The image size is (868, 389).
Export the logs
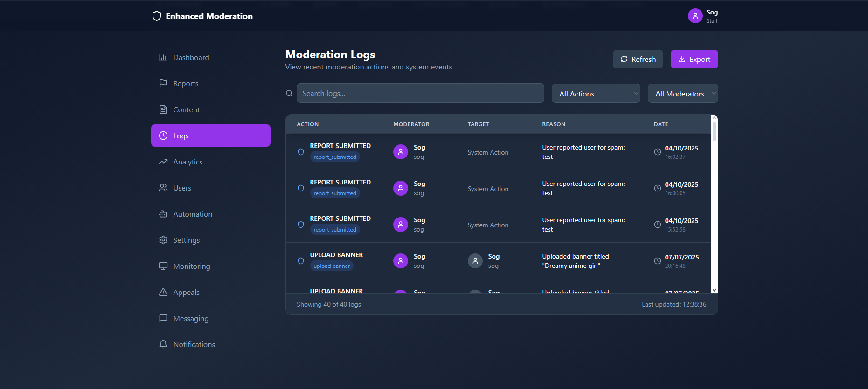click(x=694, y=59)
